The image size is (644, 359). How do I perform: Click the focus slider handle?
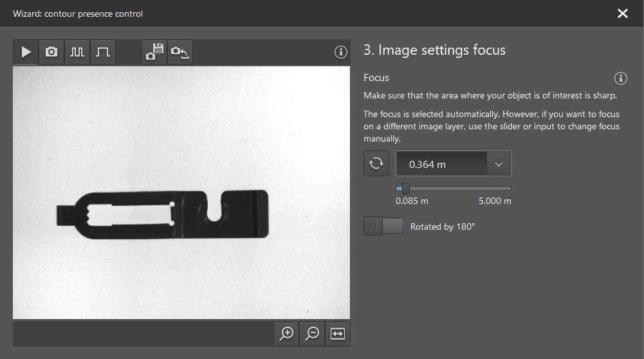[405, 189]
